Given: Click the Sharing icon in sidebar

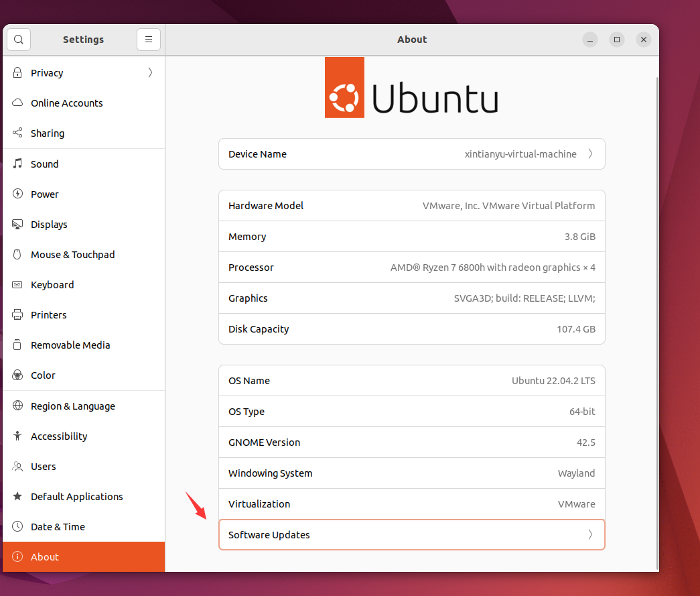Looking at the screenshot, I should [17, 133].
